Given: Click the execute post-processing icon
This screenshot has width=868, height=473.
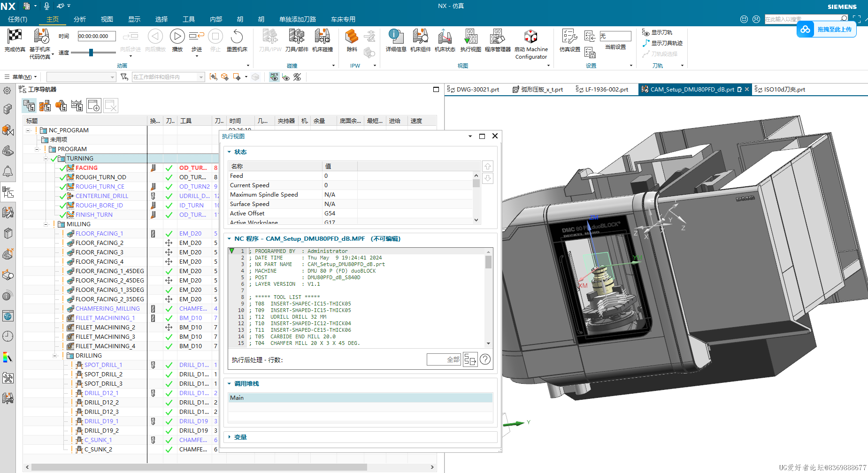Looking at the screenshot, I should click(470, 359).
